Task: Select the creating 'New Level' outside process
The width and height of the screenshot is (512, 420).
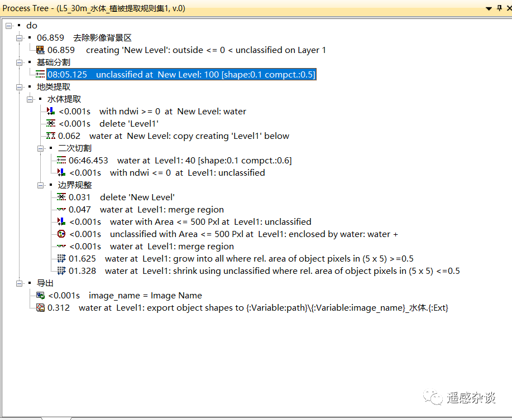Action: coord(186,50)
